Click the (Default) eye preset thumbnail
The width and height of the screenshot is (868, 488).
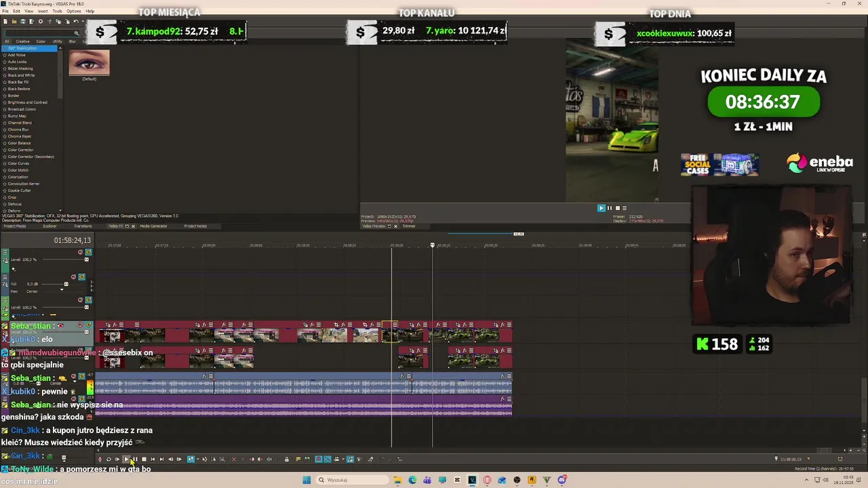89,62
